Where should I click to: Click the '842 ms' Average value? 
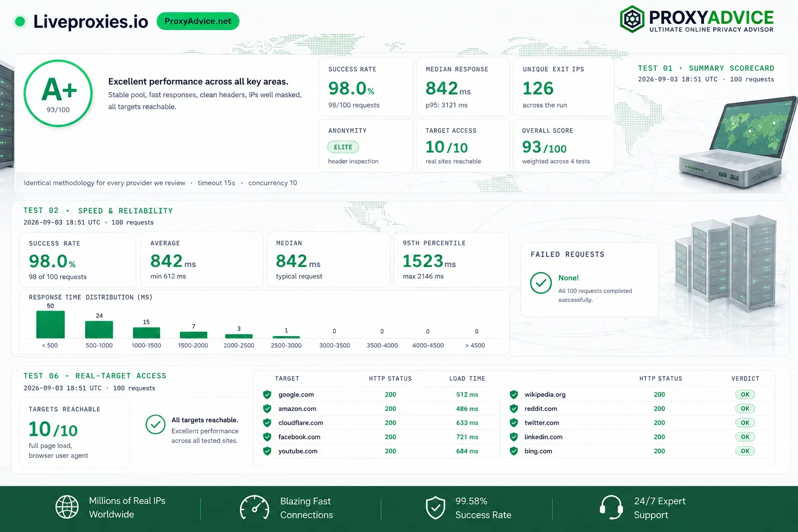coord(173,261)
